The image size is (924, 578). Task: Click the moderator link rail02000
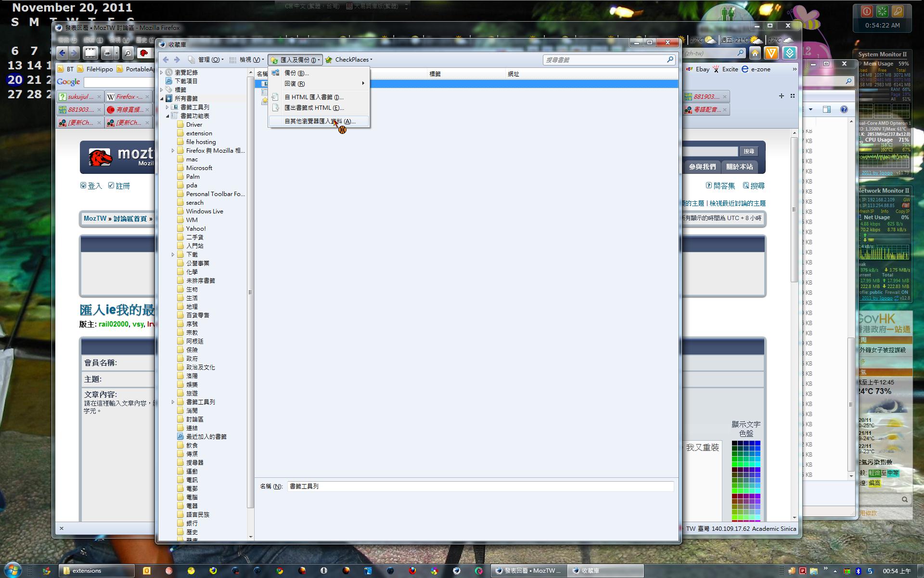pos(114,324)
